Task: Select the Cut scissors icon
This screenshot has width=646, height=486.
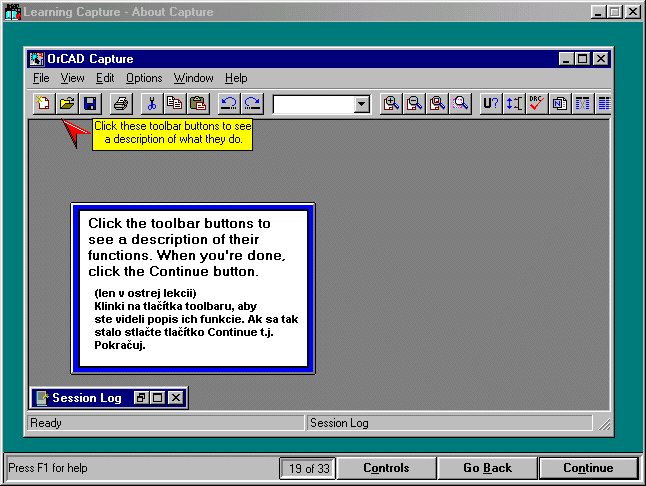Action: tap(152, 103)
